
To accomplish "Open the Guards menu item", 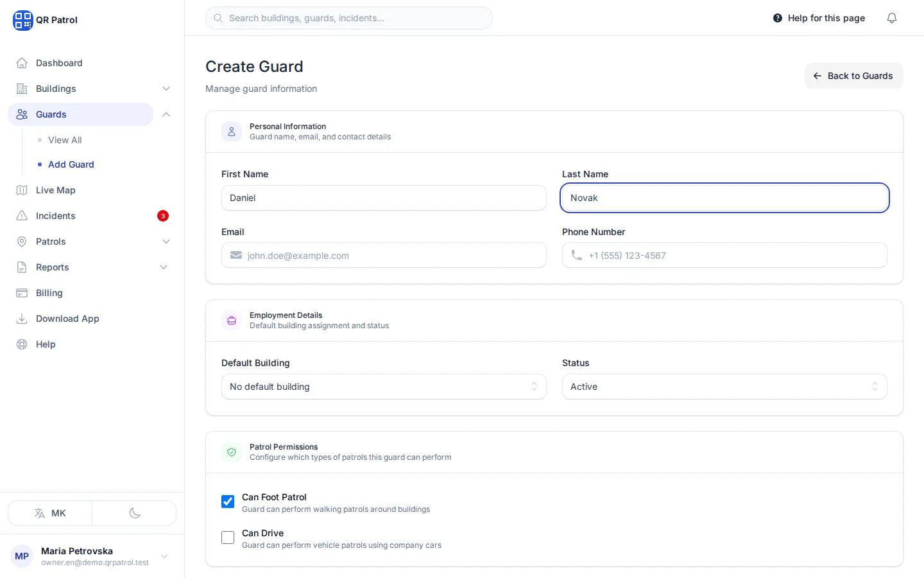I will point(81,114).
